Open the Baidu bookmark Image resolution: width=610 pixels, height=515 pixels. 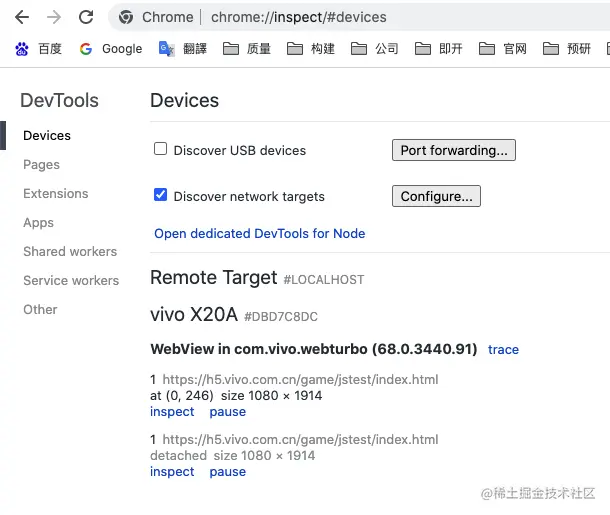38,49
